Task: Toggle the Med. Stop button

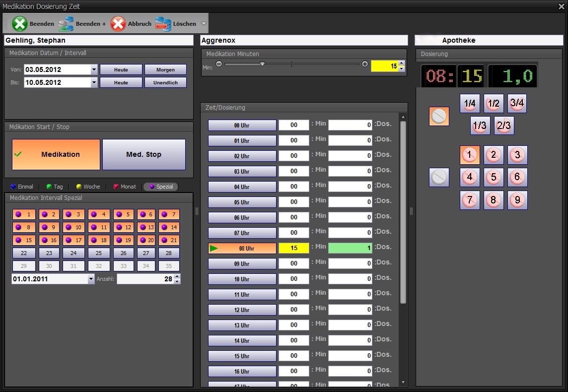Action: 144,154
